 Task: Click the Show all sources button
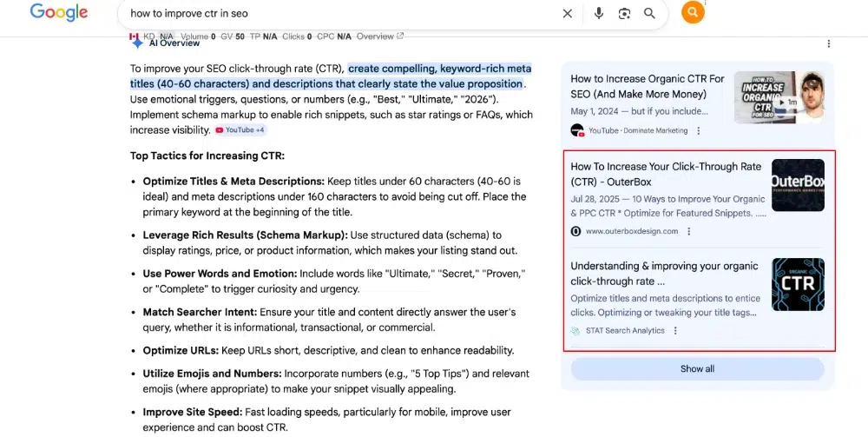[x=698, y=369]
